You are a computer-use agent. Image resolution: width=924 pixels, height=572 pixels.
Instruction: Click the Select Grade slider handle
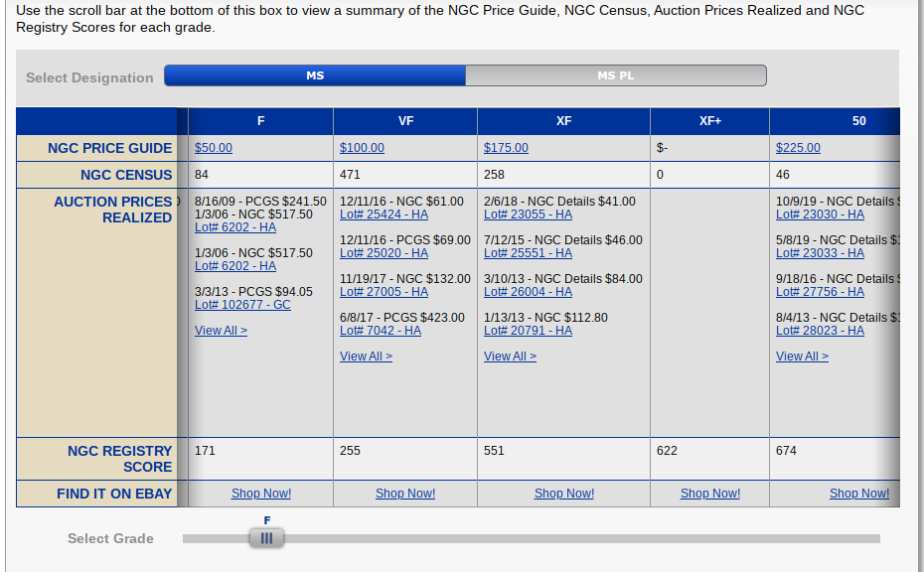click(266, 538)
